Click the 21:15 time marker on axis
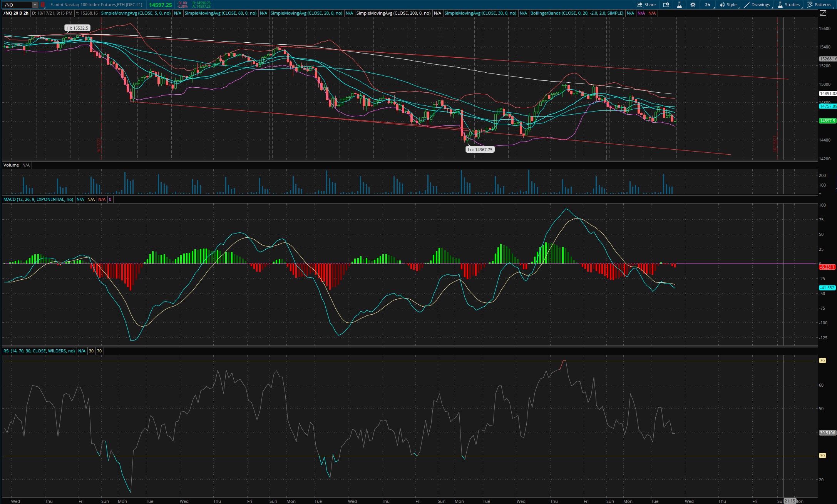 (790, 501)
